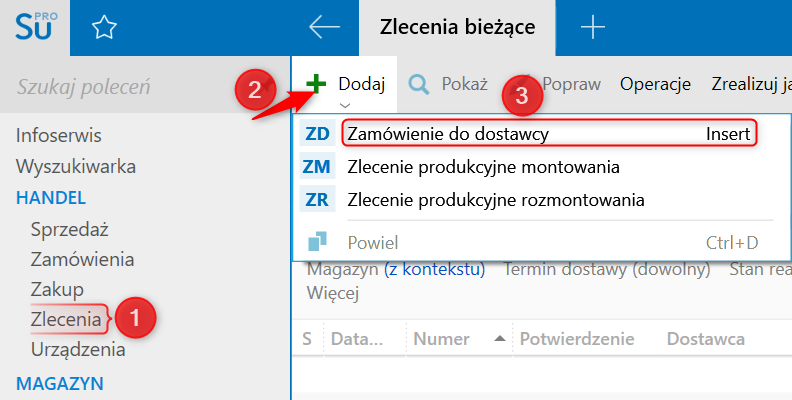Click the Magazyn (z kontekstu) filter link
792x400 pixels.
tap(396, 269)
